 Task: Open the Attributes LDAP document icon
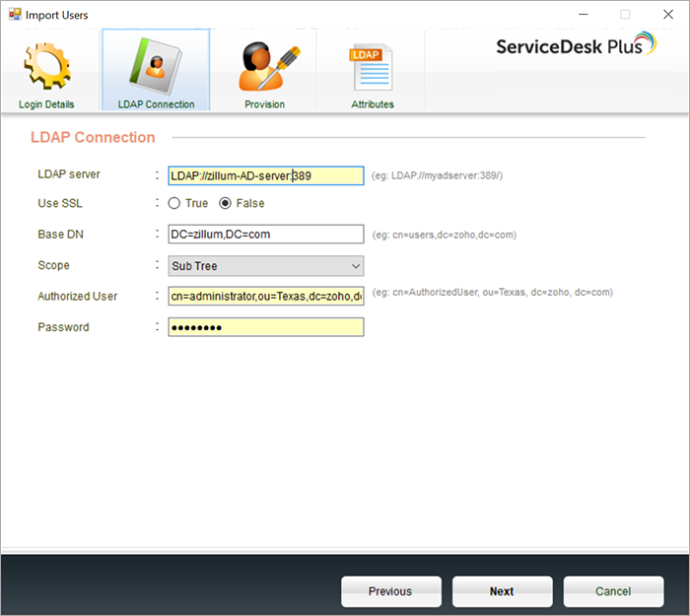(x=372, y=67)
